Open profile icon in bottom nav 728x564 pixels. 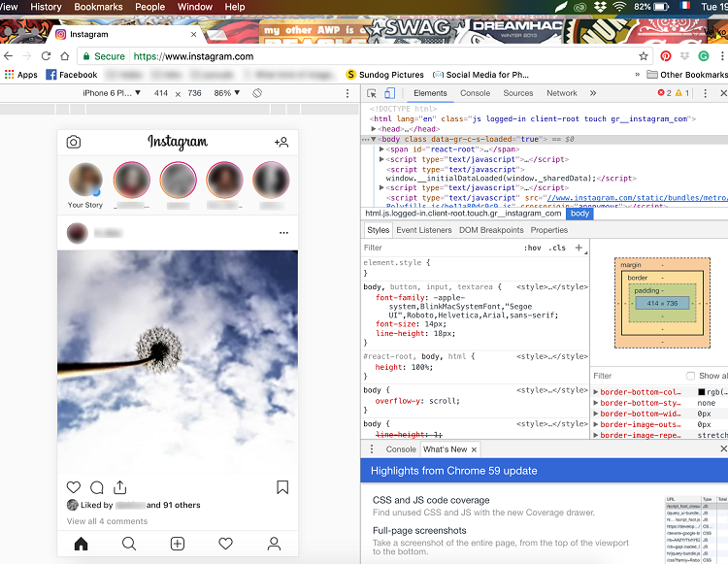[x=274, y=544]
